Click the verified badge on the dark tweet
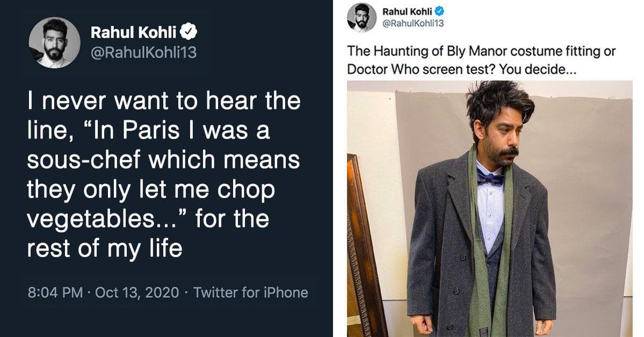The height and width of the screenshot is (337, 644). [x=189, y=33]
